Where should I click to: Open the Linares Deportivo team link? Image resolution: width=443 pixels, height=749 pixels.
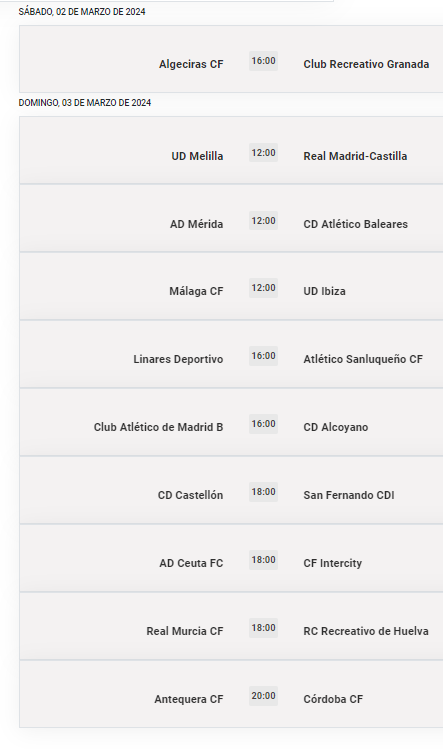(178, 359)
